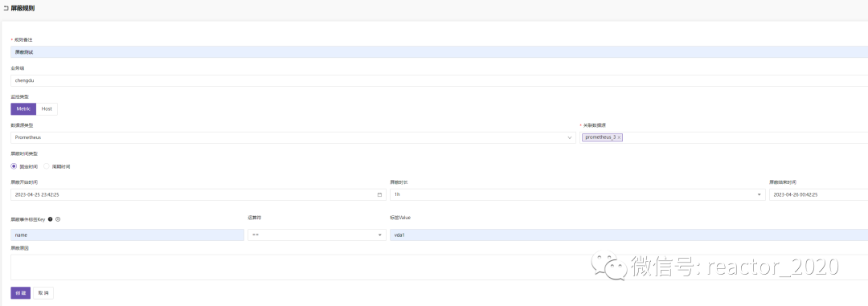This screenshot has height=306, width=868.
Task: Focus the rule note (规则备注) input field
Action: pos(439,52)
